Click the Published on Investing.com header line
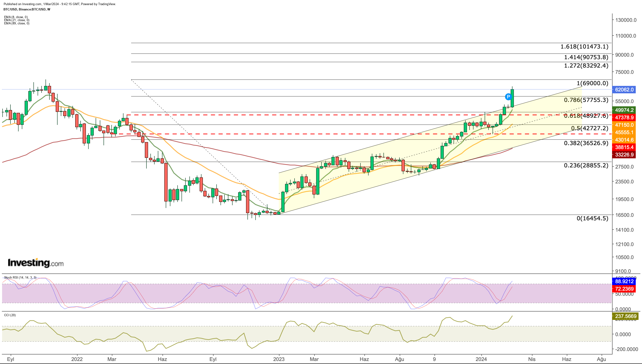 (60, 4)
